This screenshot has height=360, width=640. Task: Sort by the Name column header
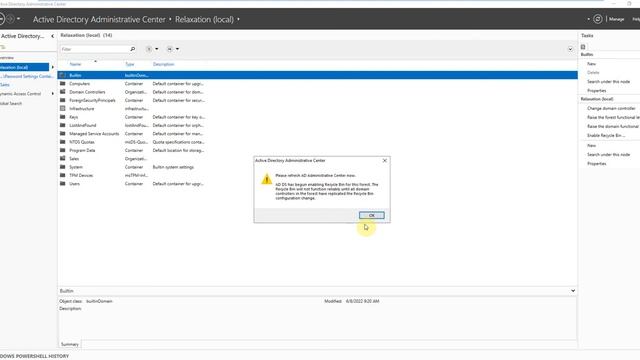point(75,64)
